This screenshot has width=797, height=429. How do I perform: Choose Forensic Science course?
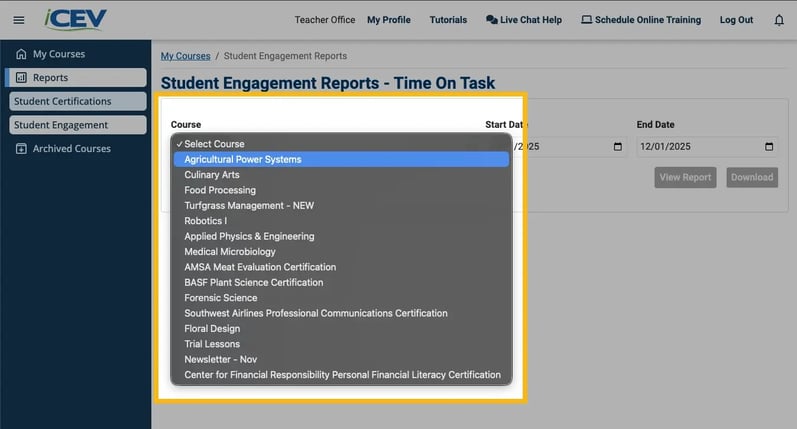(x=341, y=297)
